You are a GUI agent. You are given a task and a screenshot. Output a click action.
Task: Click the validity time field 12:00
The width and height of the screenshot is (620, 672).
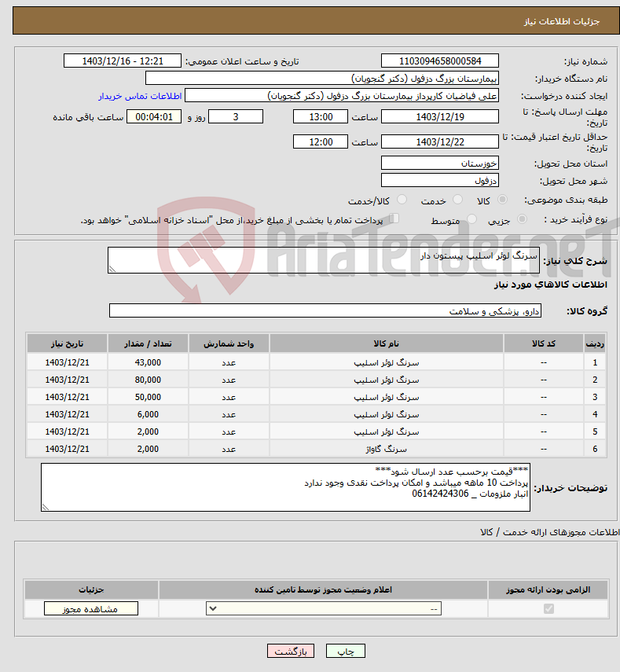click(321, 141)
